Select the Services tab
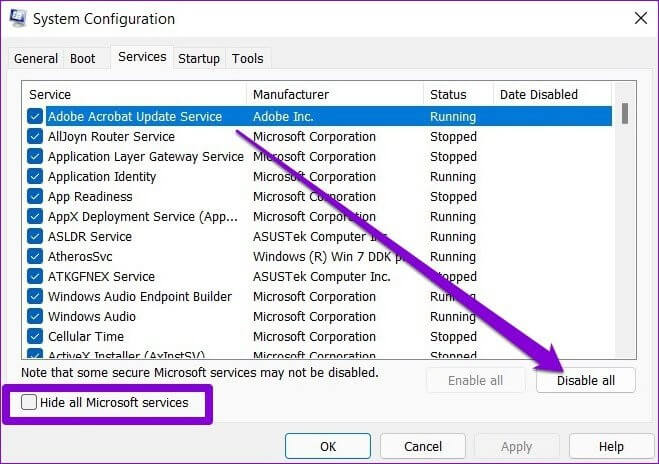Image resolution: width=659 pixels, height=464 pixels. click(x=142, y=57)
